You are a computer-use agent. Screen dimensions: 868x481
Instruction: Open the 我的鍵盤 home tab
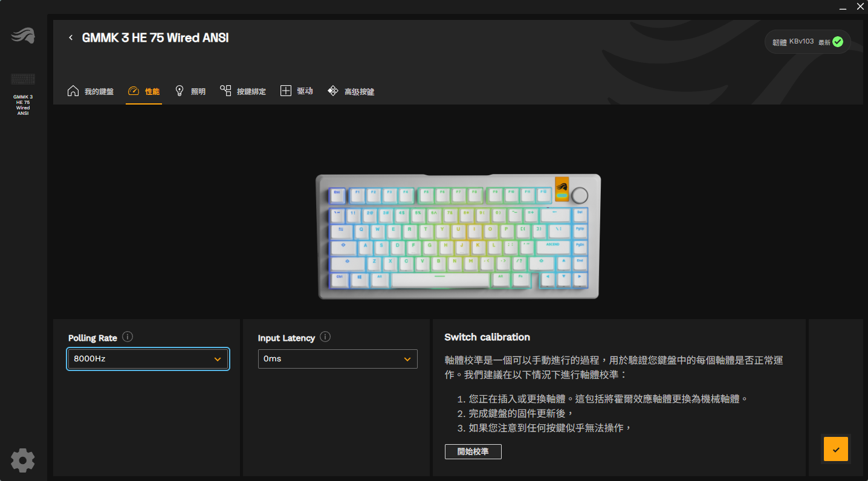tap(91, 91)
